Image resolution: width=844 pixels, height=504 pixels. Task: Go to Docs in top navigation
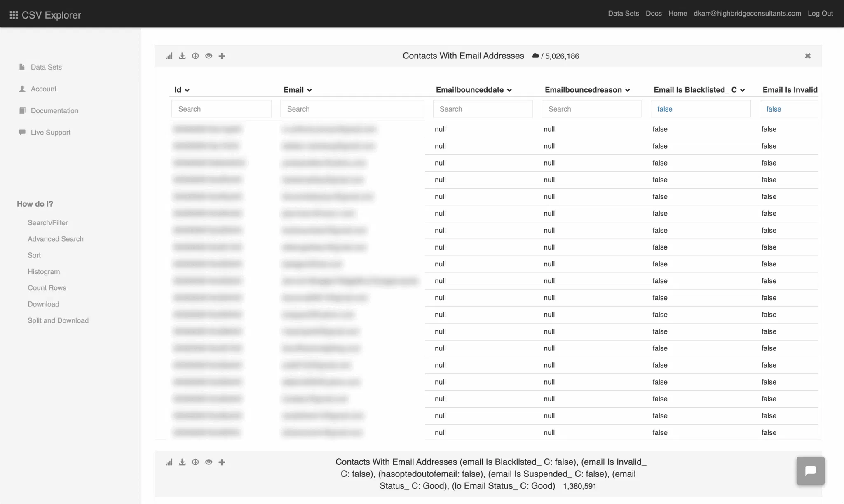click(x=653, y=13)
